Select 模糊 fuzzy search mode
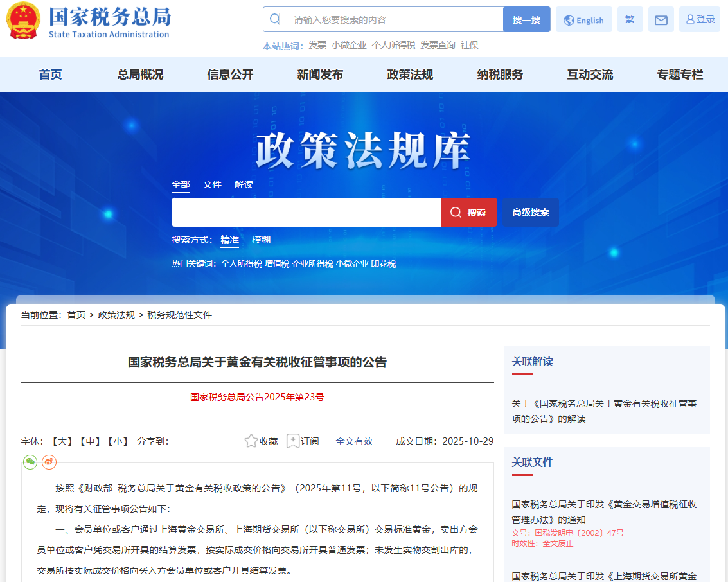This screenshot has height=582, width=728. tap(261, 240)
